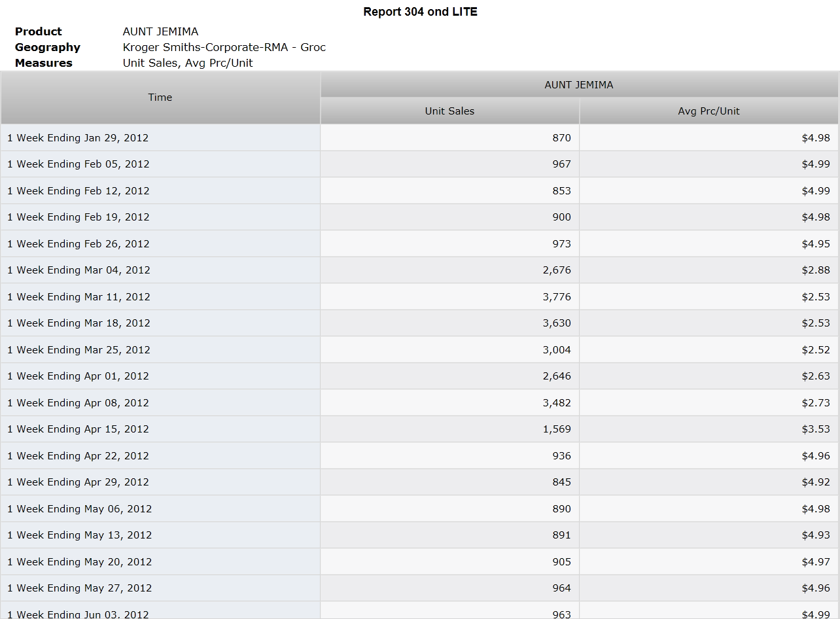Click the unit sales value 3,776
This screenshot has height=619, width=840.
557,297
